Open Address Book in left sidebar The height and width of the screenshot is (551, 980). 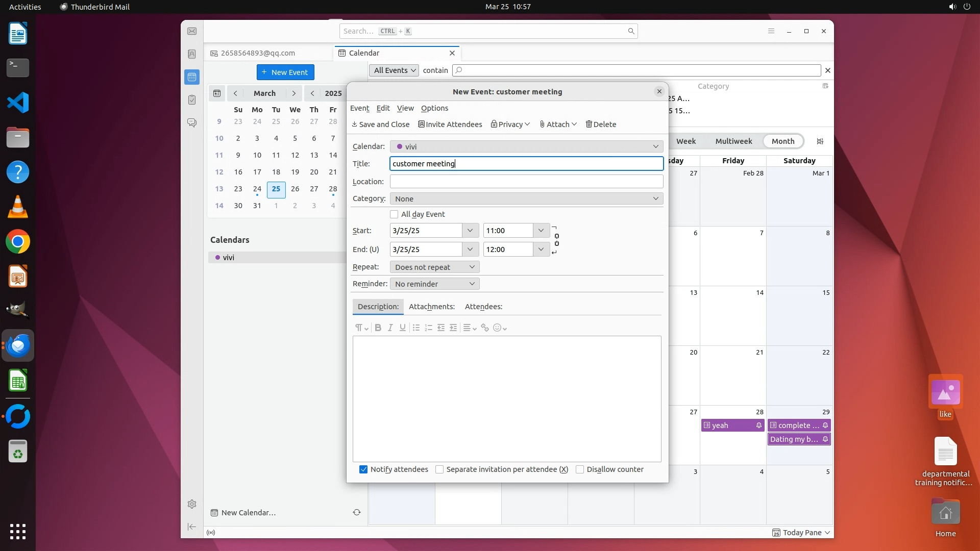[192, 54]
